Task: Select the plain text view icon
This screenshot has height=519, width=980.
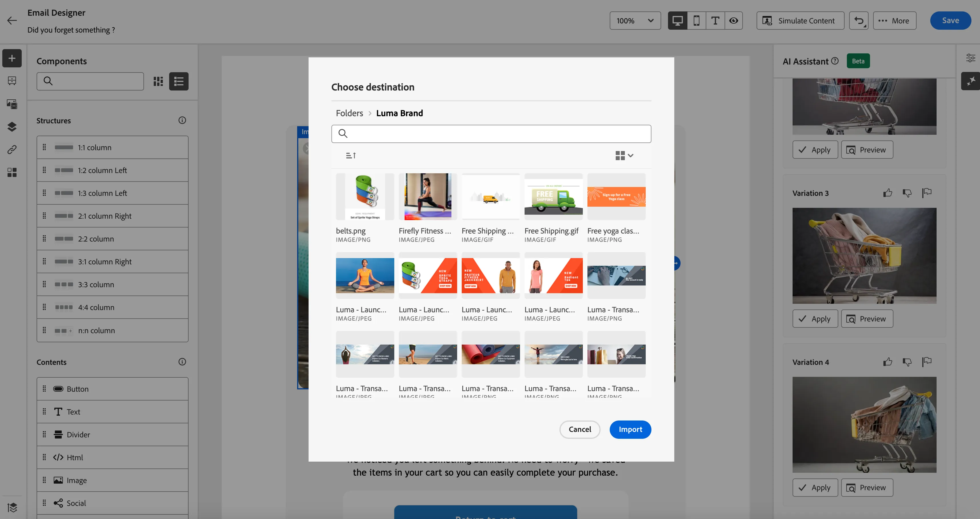Action: tap(715, 21)
